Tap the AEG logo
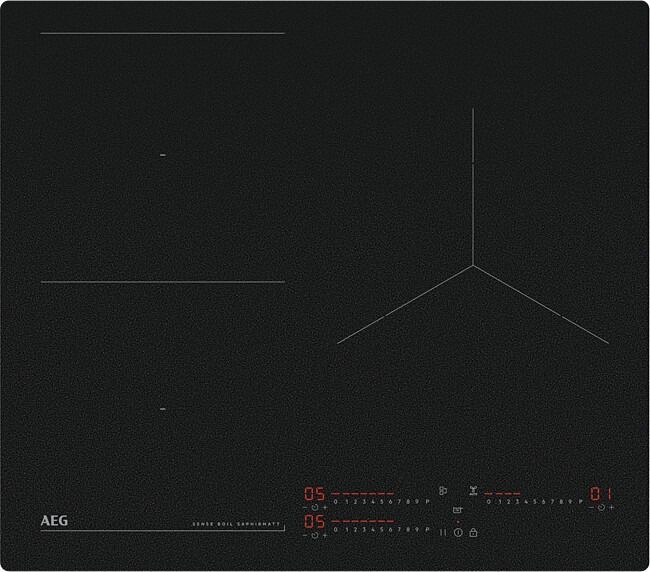Image resolution: width=650 pixels, height=572 pixels. point(53,521)
